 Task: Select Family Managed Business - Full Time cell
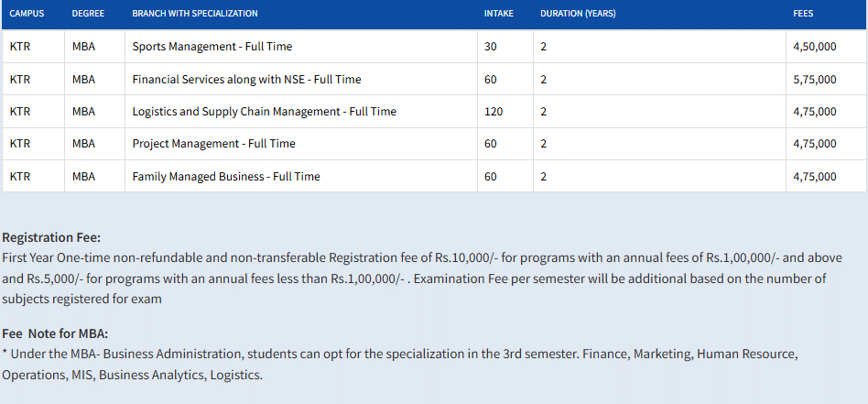pos(226,177)
